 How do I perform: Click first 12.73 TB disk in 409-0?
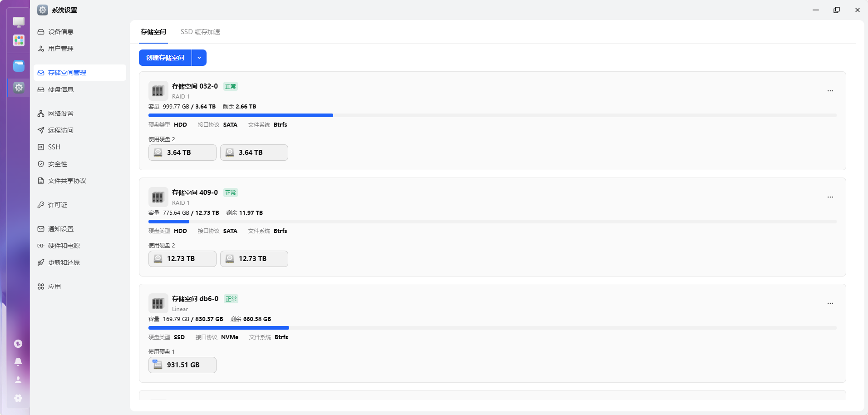coord(182,259)
